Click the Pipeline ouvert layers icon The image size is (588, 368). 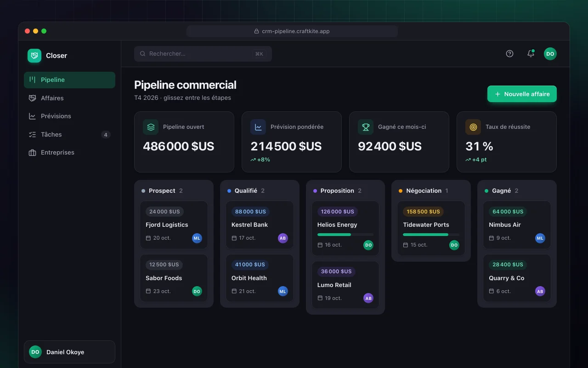[x=151, y=127]
